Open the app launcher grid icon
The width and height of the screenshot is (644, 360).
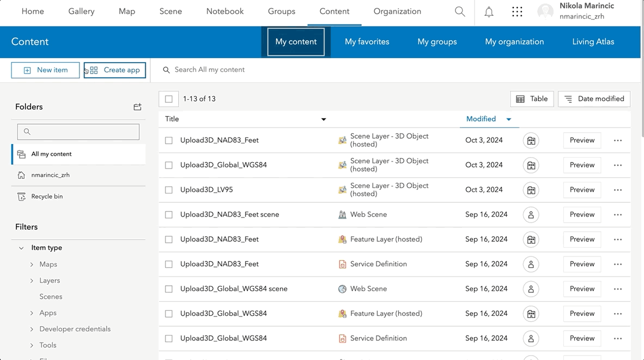[517, 12]
